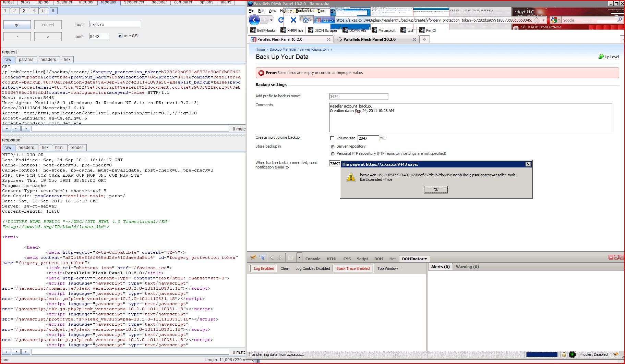Switch to the Firebug Console tab
625x364 pixels.
[313, 259]
